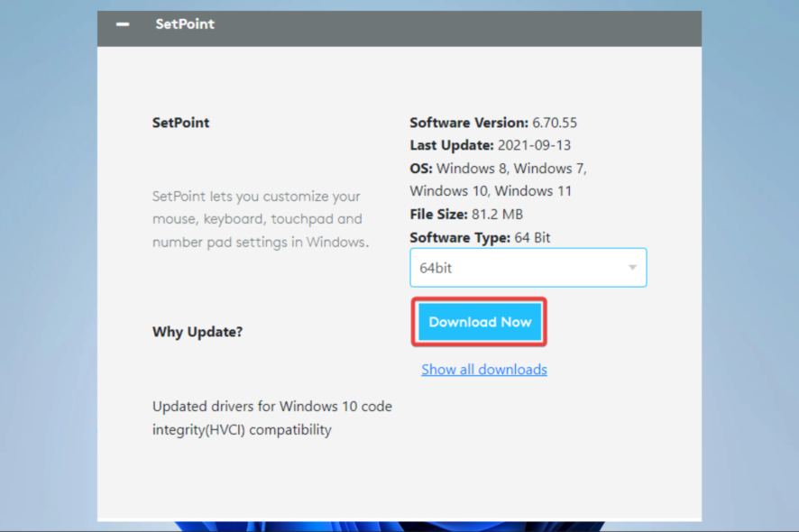Open the 64bit software type dropdown
The height and width of the screenshot is (532, 799).
click(528, 268)
